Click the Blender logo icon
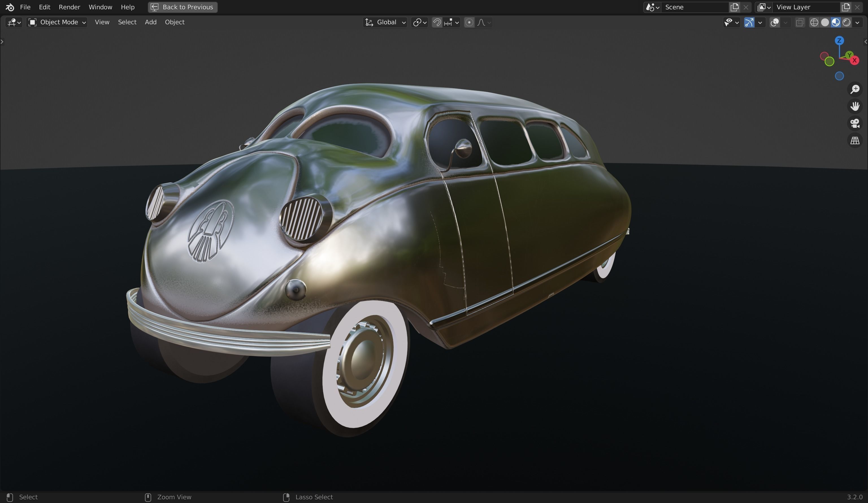This screenshot has width=868, height=503. tap(10, 7)
